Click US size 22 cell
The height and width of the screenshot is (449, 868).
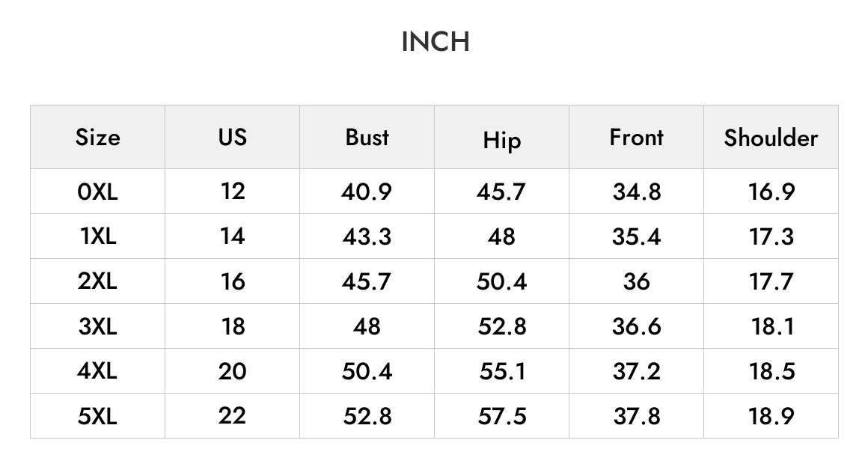tap(233, 415)
